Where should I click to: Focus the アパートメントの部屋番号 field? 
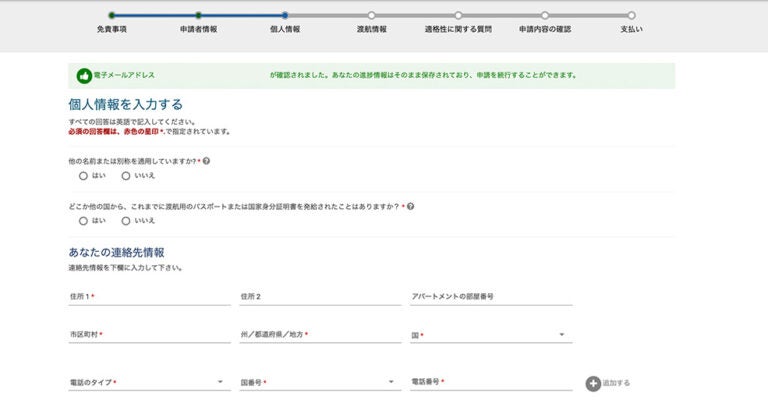(491, 297)
